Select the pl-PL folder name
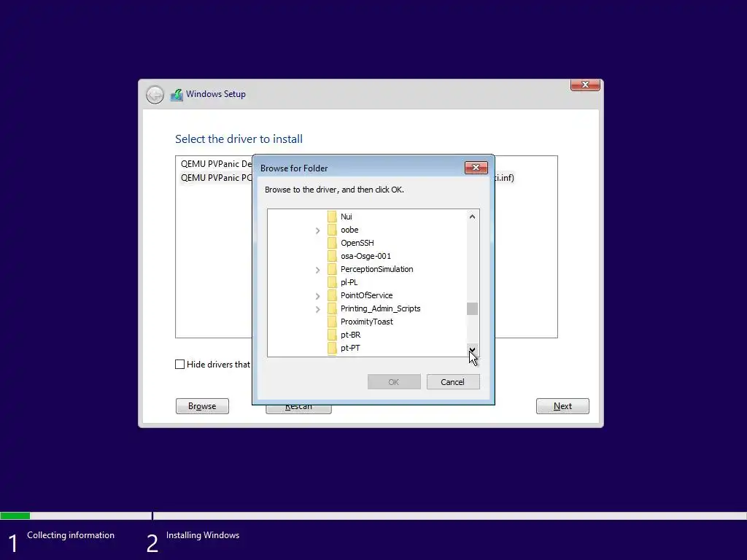747x560 pixels. coord(349,282)
